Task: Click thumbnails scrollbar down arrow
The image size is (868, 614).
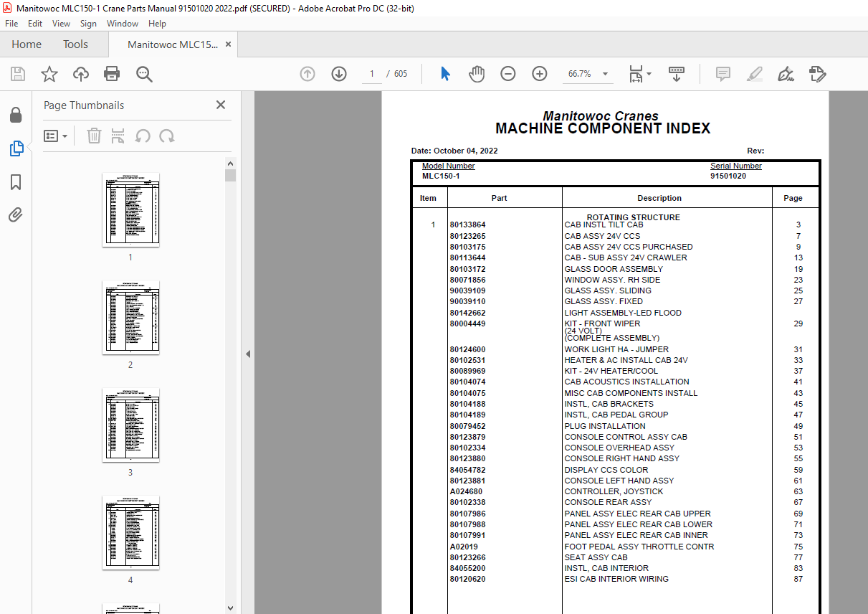Action: (x=230, y=608)
